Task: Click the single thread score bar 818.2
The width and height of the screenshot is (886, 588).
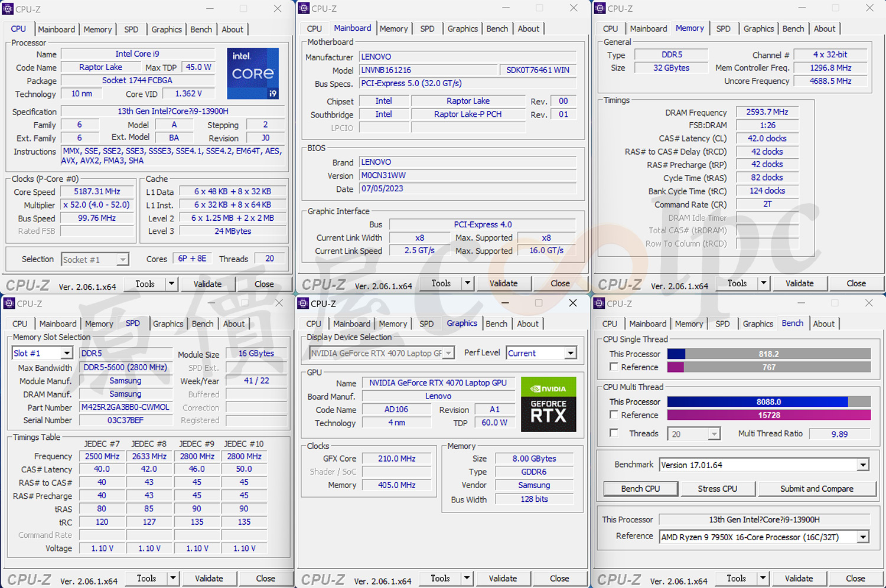Action: click(769, 354)
